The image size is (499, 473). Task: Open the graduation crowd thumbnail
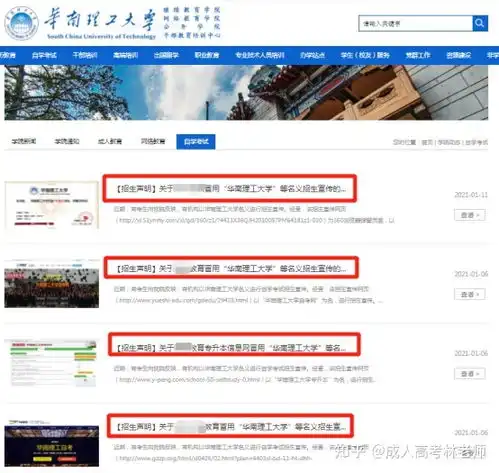tap(52, 284)
